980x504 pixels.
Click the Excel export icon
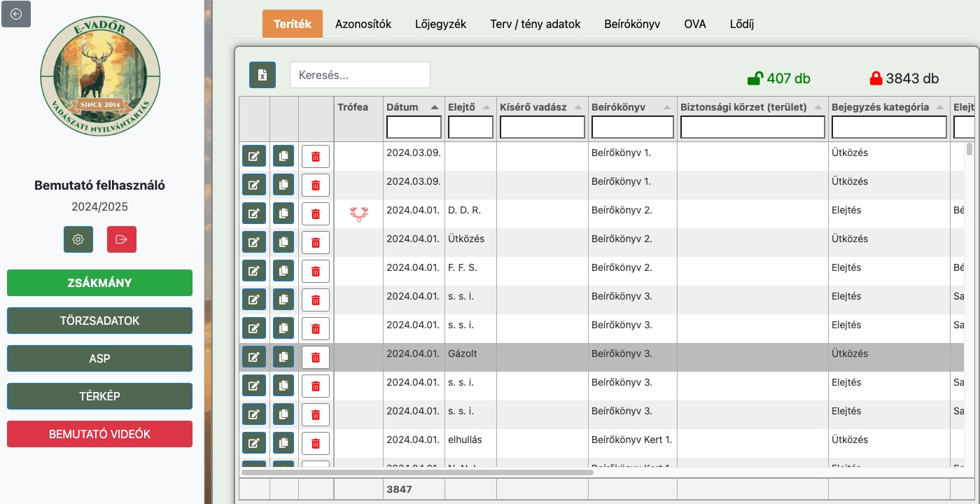tap(262, 75)
